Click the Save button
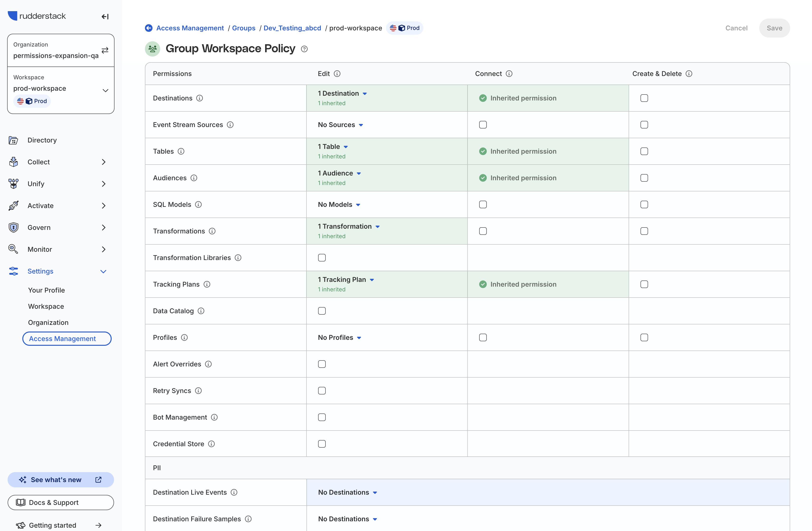 (x=774, y=28)
